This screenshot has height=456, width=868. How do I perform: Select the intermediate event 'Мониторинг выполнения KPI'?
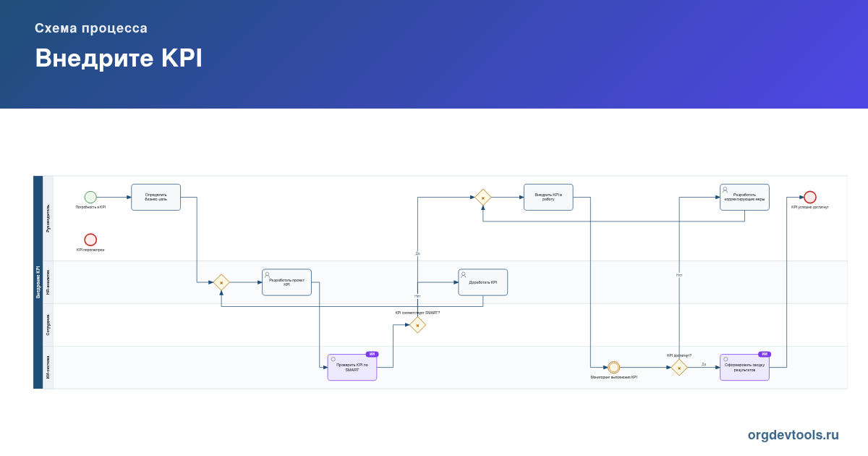[x=613, y=367]
